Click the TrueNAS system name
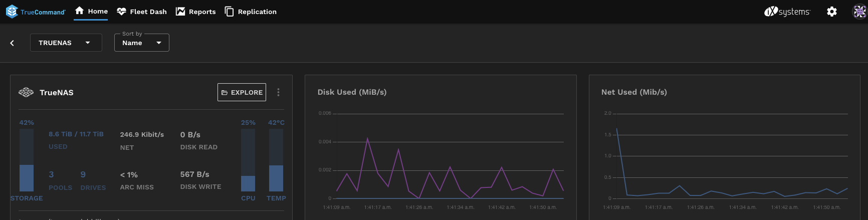The height and width of the screenshot is (220, 868). coord(57,93)
